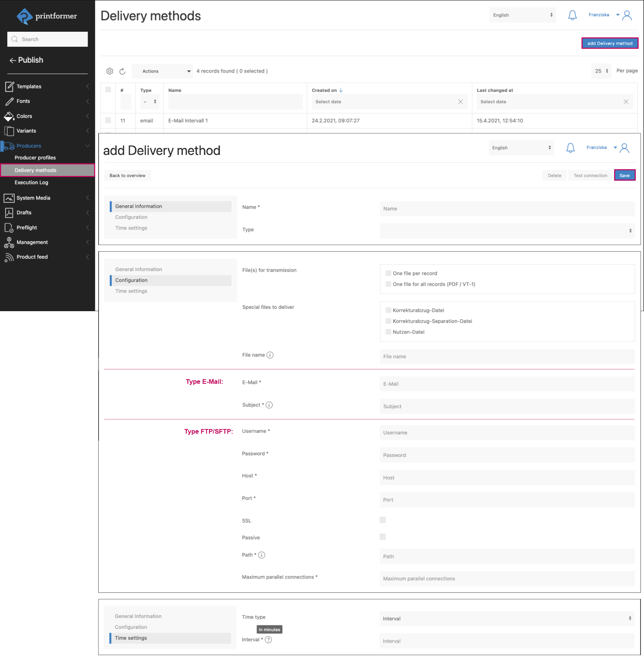Open Execution Log in sidebar
Viewport: 644px width, 659px height.
point(31,182)
